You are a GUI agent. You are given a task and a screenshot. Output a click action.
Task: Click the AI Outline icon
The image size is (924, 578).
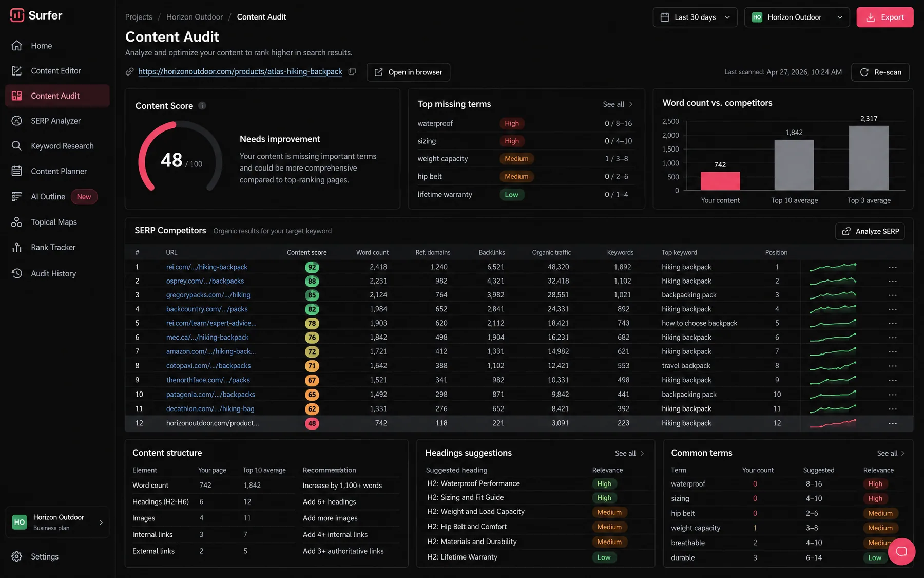pos(17,197)
